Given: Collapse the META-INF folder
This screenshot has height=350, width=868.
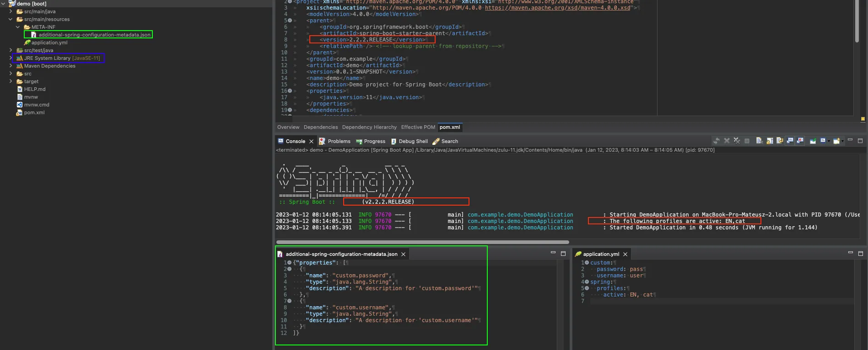Looking at the screenshot, I should (18, 27).
